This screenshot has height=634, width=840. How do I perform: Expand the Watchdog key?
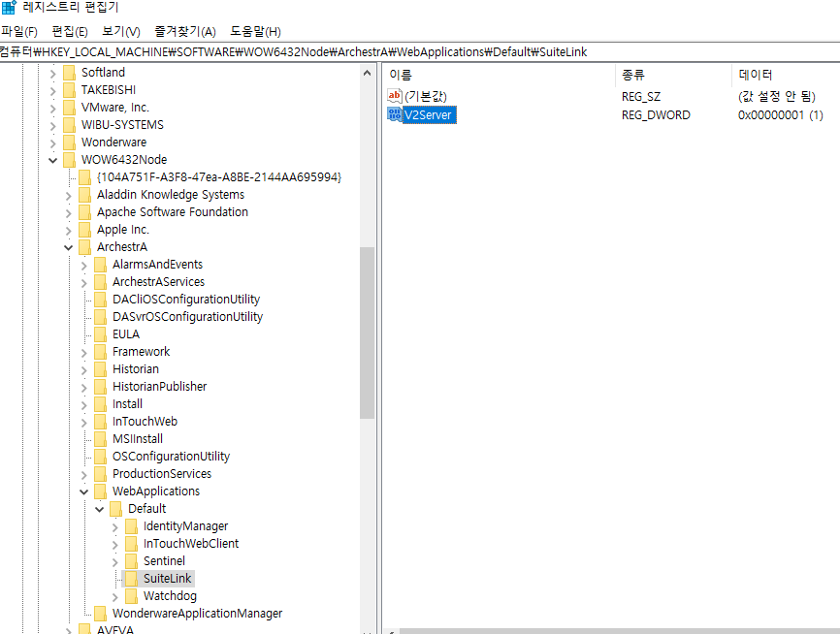pos(114,597)
